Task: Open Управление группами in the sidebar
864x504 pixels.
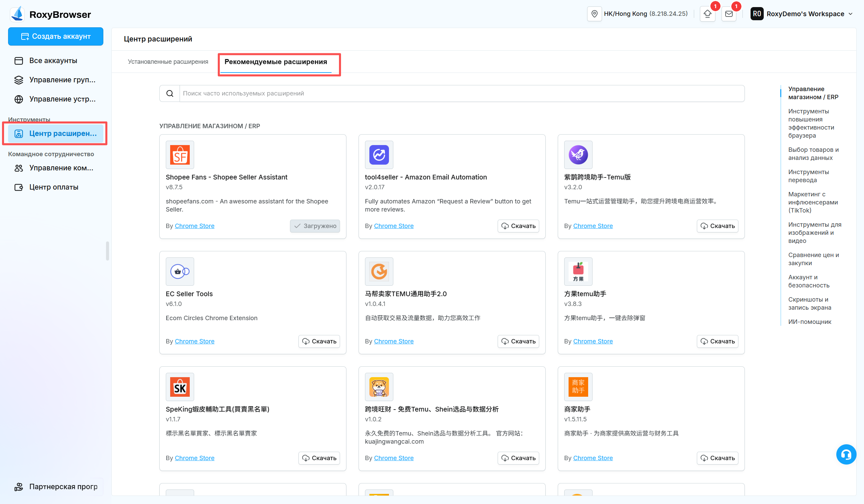Action: 56,80
